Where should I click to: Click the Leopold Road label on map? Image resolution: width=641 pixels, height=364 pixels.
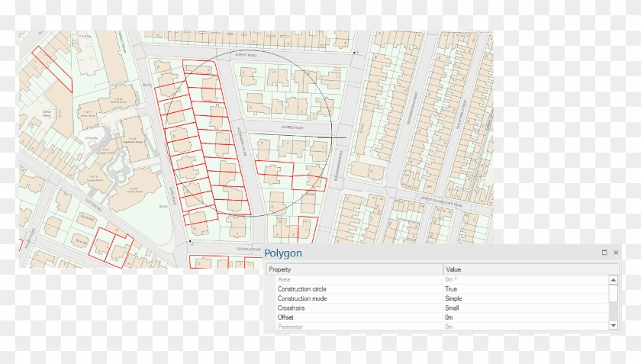point(248,250)
